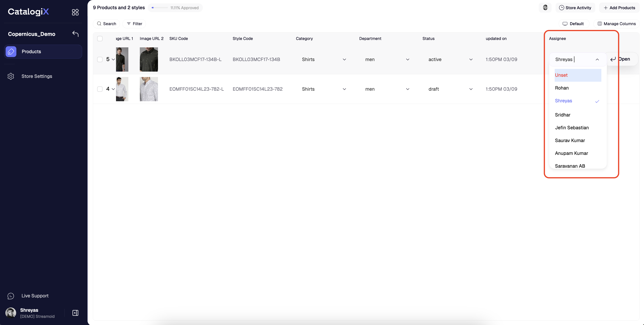Check the row 5 product checkbox
The height and width of the screenshot is (325, 644).
100,59
